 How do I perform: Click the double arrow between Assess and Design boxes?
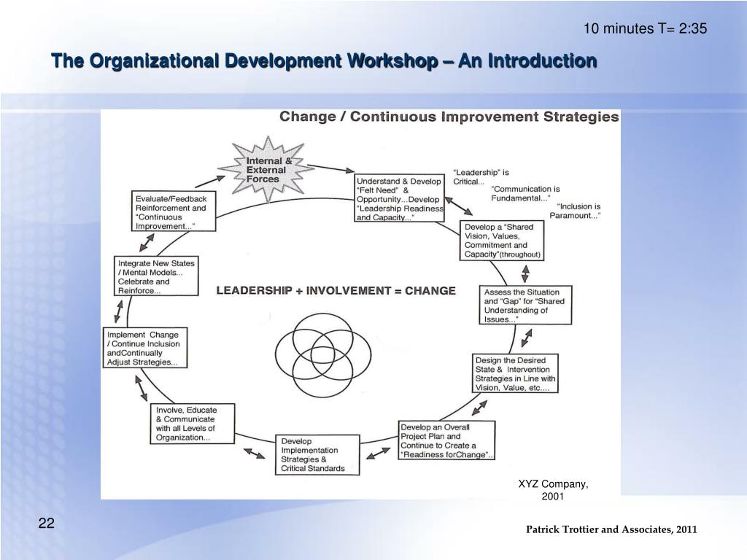click(x=527, y=338)
